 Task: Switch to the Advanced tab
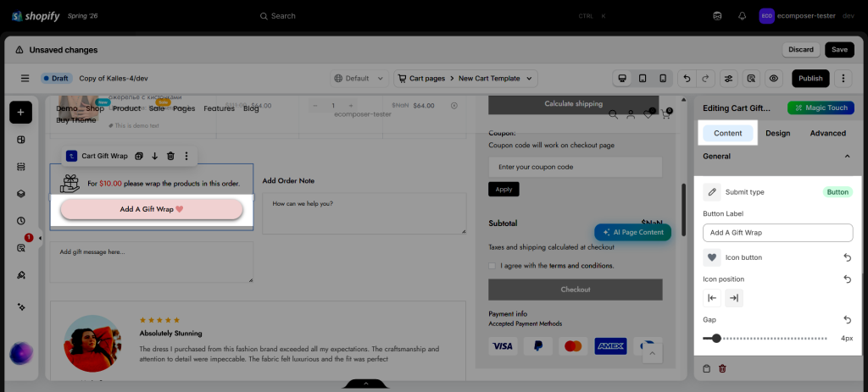click(x=827, y=133)
